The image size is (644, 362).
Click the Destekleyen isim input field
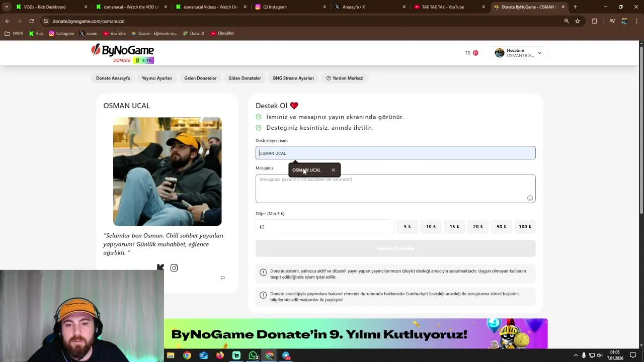(x=395, y=153)
